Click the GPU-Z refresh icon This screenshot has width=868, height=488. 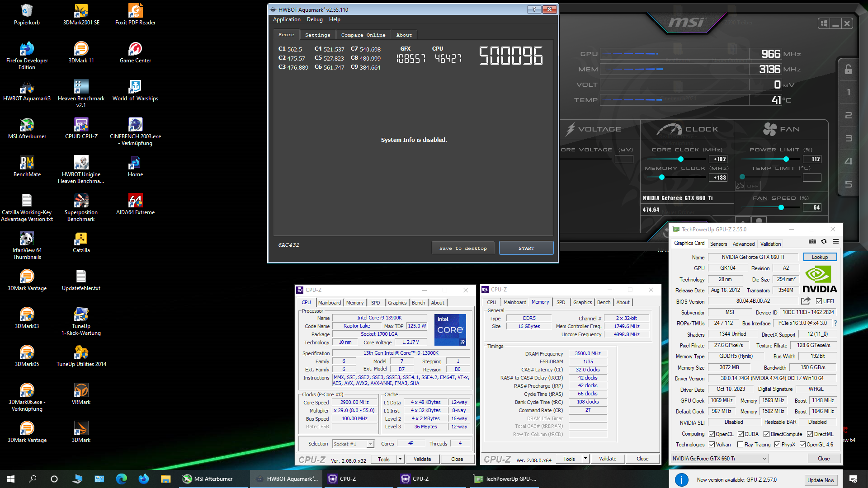pyautogui.click(x=824, y=242)
